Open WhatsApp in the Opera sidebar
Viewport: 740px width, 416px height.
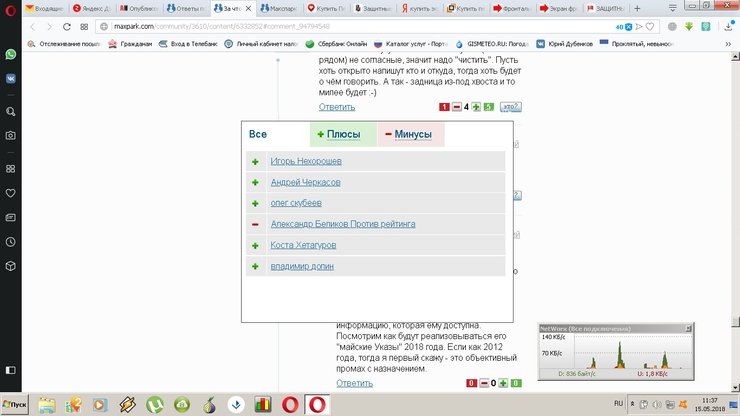(x=10, y=54)
